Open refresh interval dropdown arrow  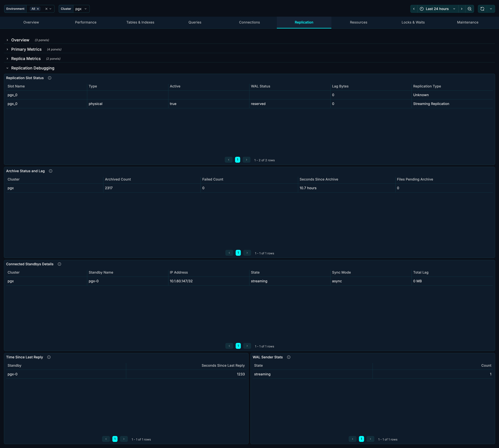[491, 9]
